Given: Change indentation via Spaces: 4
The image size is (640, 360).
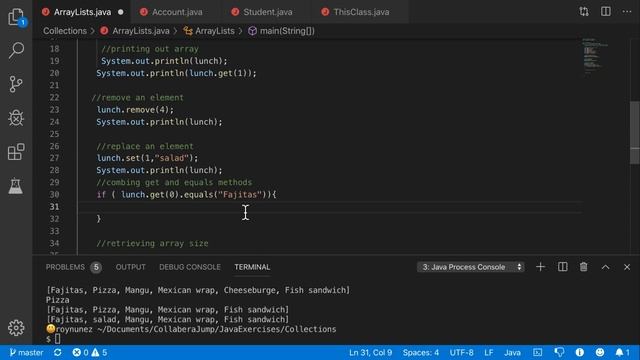Looking at the screenshot, I should pos(420,353).
